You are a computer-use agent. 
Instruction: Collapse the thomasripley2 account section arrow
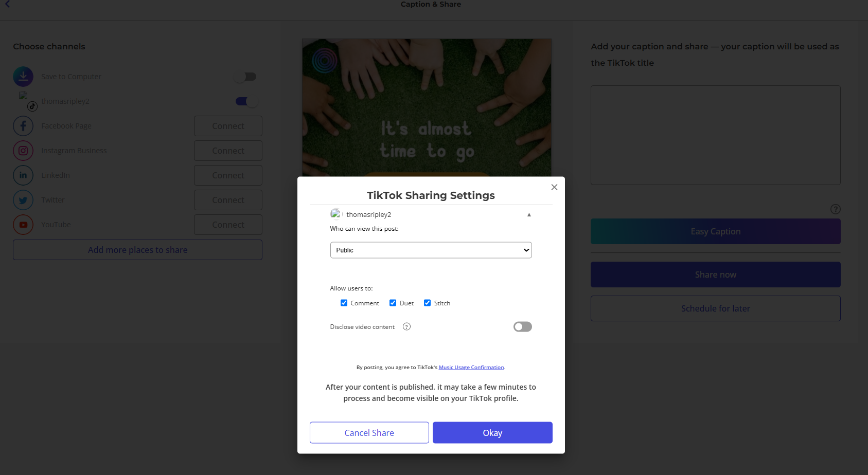529,215
